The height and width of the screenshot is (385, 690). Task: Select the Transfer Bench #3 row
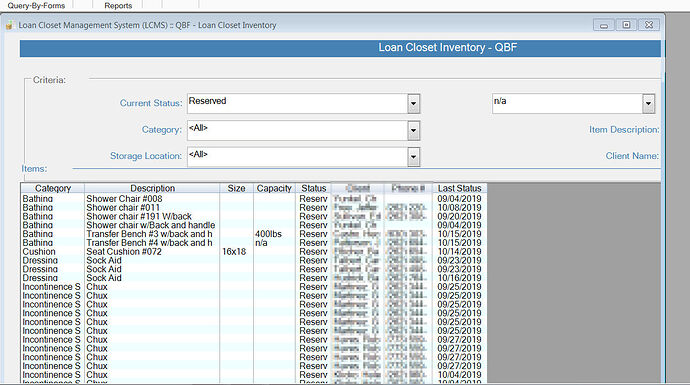coord(253,234)
